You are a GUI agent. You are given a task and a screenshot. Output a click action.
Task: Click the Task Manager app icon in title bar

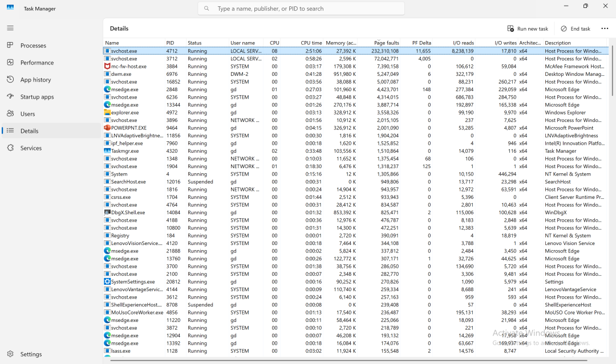10,7
